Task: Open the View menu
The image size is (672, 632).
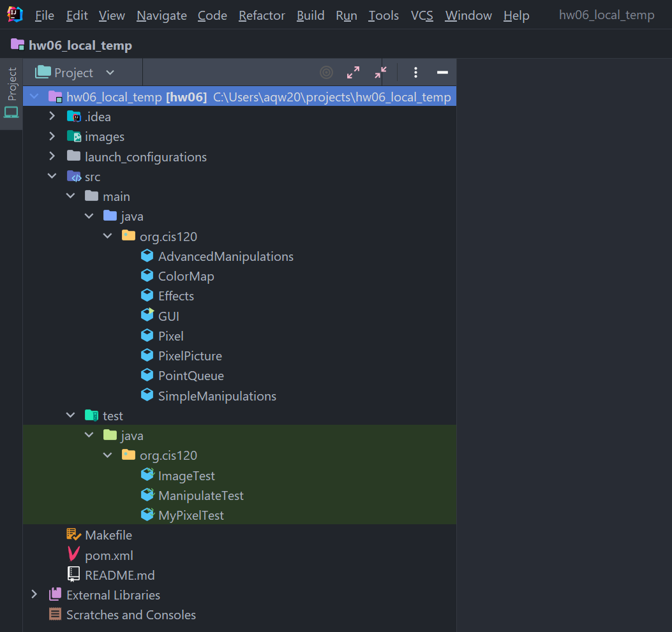Action: pyautogui.click(x=112, y=15)
